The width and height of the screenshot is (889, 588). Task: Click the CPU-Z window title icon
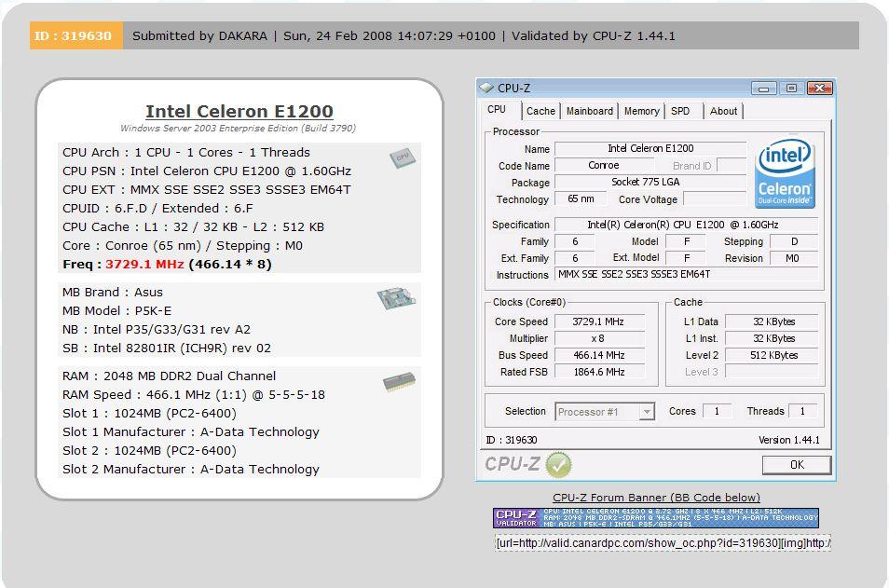pos(486,88)
